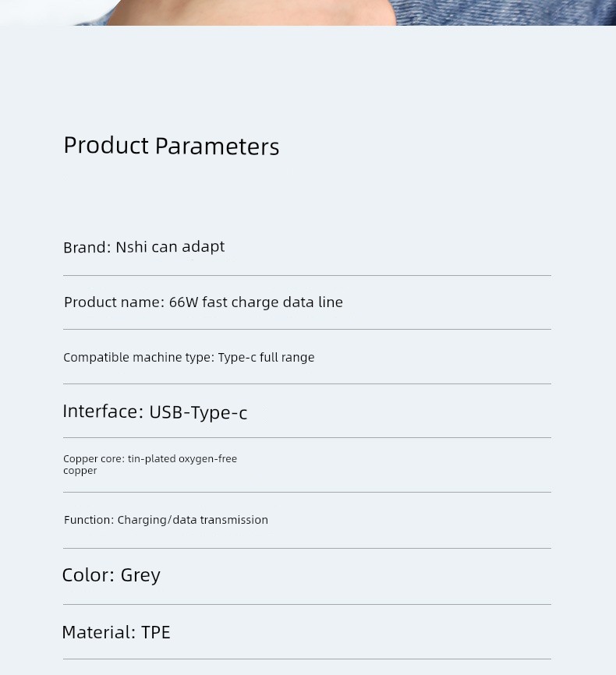Click the word Function label
Viewport: 616px width, 675px height.
coord(87,520)
